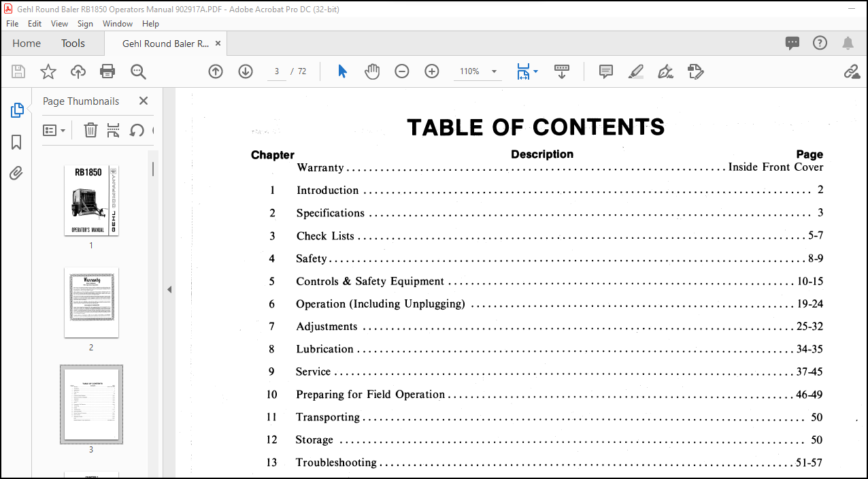Share a link to this file

[852, 71]
